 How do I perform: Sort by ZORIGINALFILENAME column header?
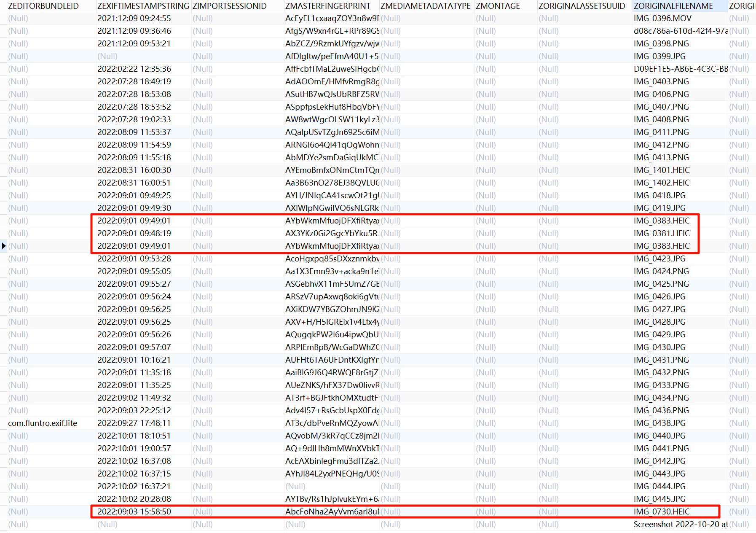tap(673, 6)
